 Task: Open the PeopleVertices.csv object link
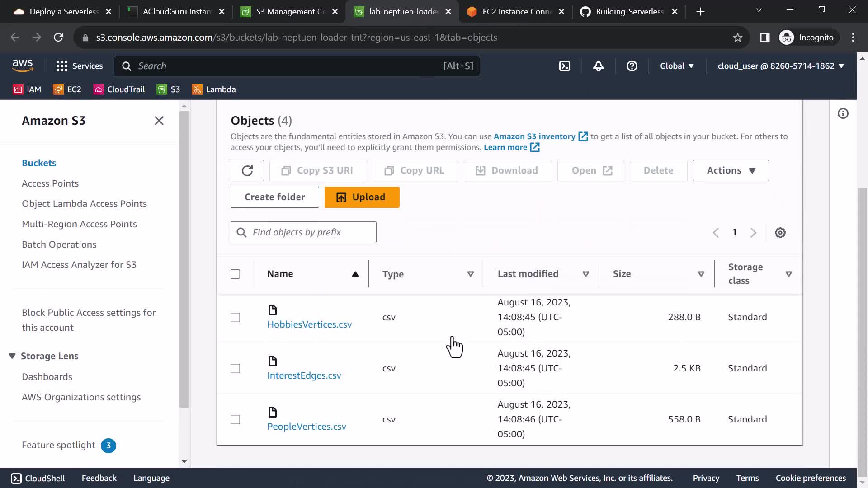pyautogui.click(x=307, y=427)
